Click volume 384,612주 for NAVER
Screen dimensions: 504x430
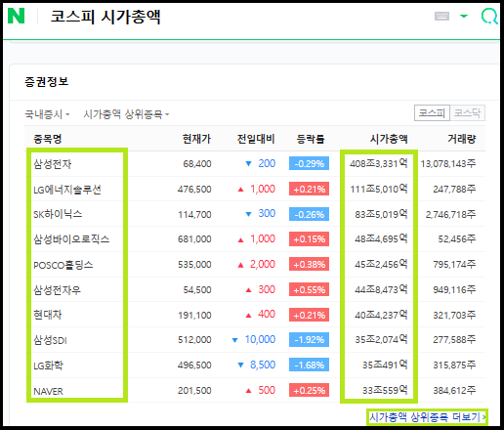pyautogui.click(x=454, y=390)
